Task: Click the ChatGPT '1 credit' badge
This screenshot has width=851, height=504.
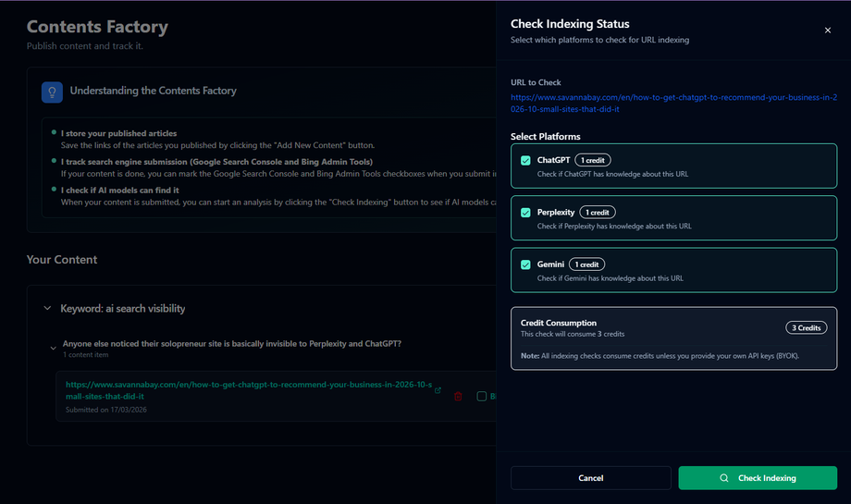Action: pyautogui.click(x=592, y=160)
